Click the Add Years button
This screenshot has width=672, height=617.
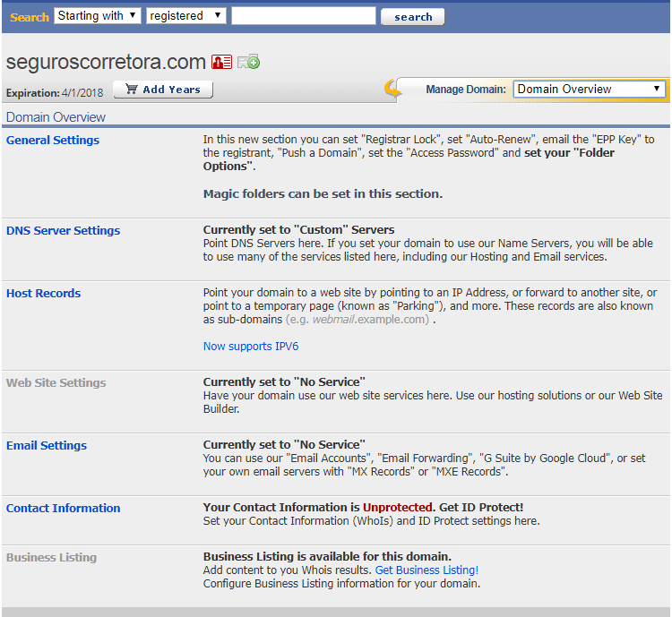[x=163, y=90]
